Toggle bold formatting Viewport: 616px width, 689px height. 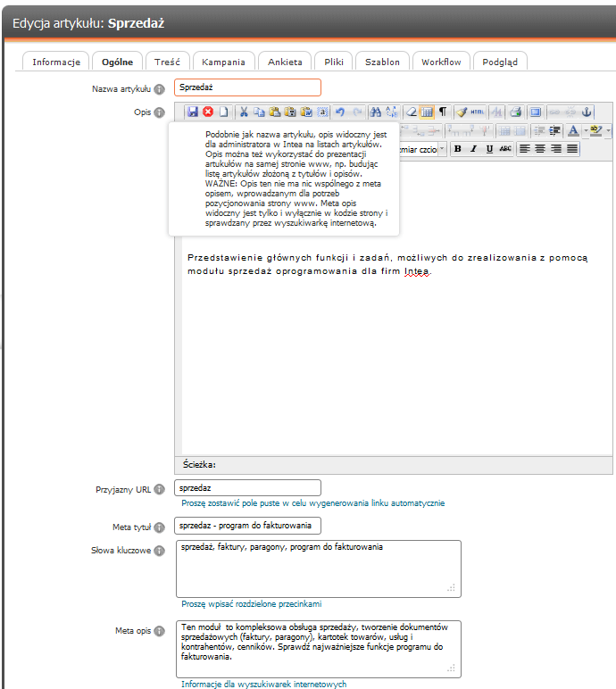458,149
